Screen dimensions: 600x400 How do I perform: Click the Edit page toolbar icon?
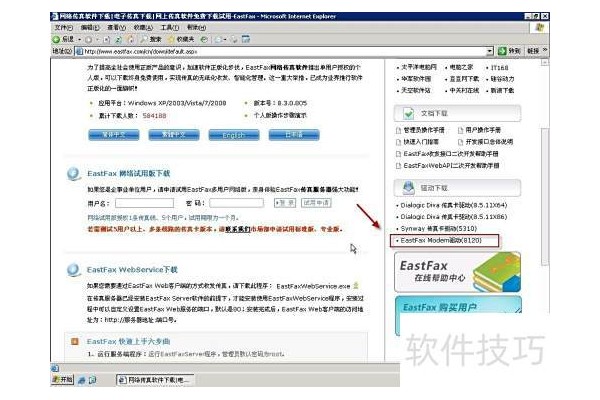click(246, 39)
